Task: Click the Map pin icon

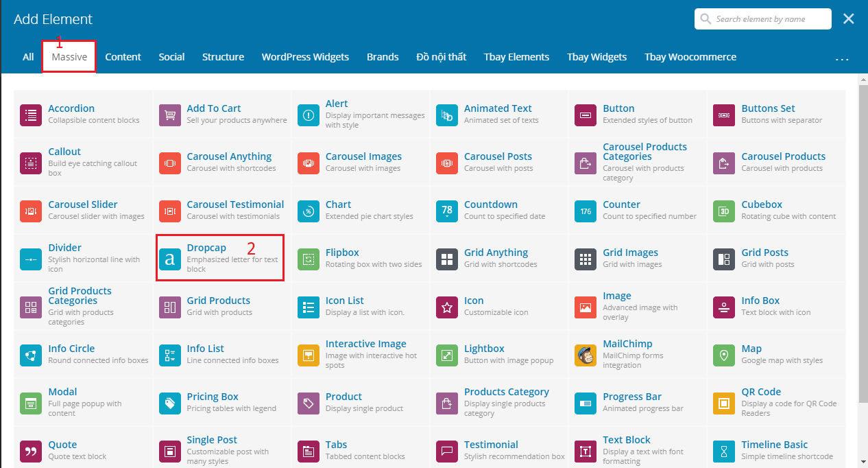Action: tap(724, 355)
